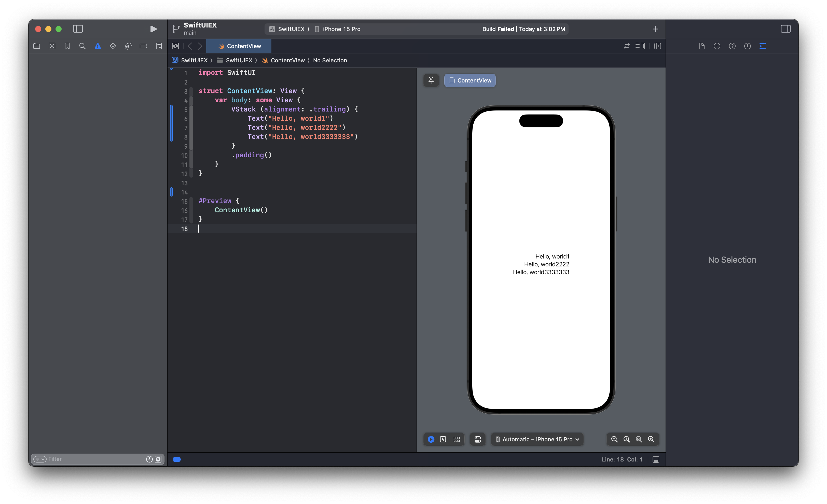
Task: Click Build Failed status text
Action: 498,29
